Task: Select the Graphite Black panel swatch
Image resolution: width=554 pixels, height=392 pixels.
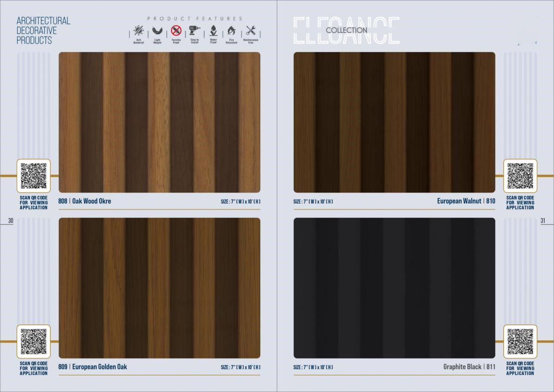Action: [394, 288]
